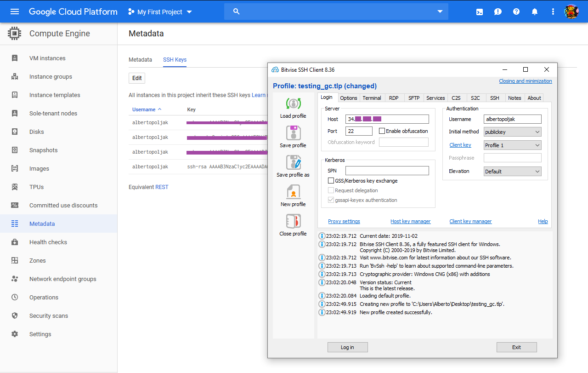Image resolution: width=588 pixels, height=373 pixels.
Task: Switch to the SFTP tab in Bitvise
Action: click(x=414, y=98)
